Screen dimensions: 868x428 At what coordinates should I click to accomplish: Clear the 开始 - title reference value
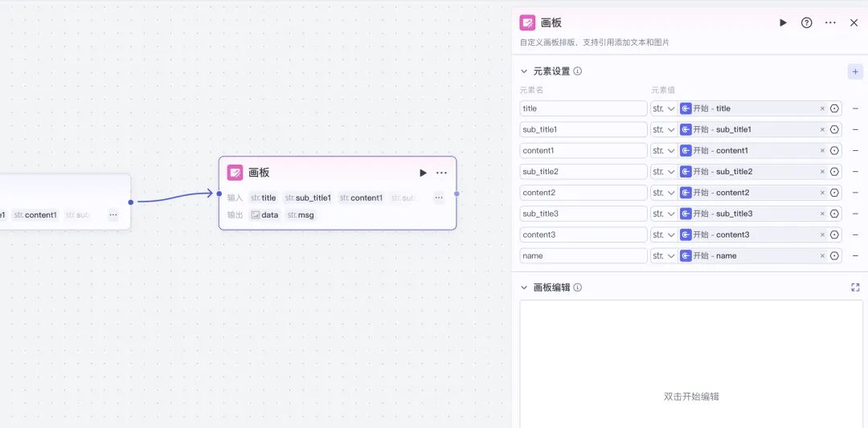point(822,108)
